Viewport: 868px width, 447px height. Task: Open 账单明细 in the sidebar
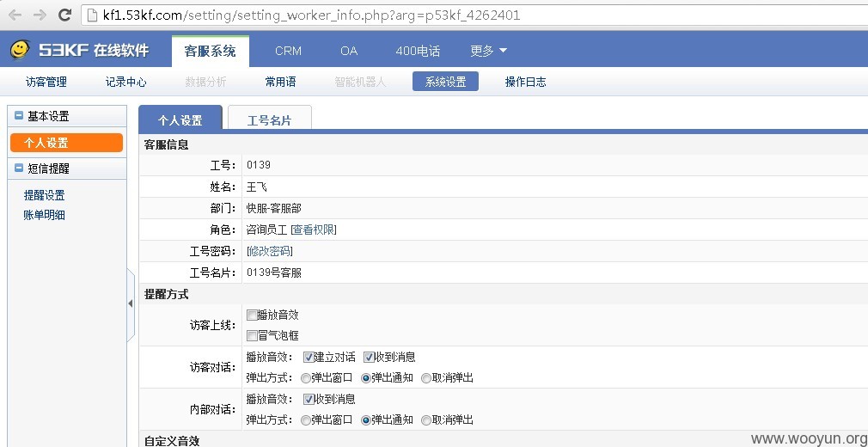click(45, 215)
